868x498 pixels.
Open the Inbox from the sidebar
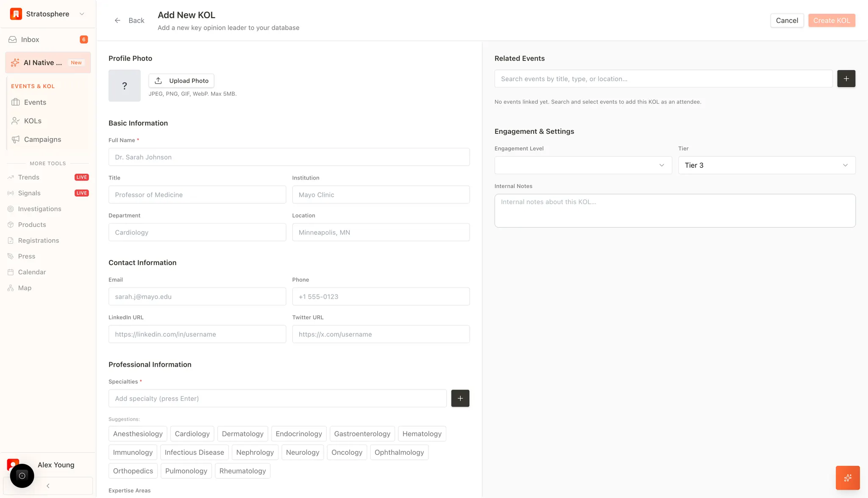point(30,39)
